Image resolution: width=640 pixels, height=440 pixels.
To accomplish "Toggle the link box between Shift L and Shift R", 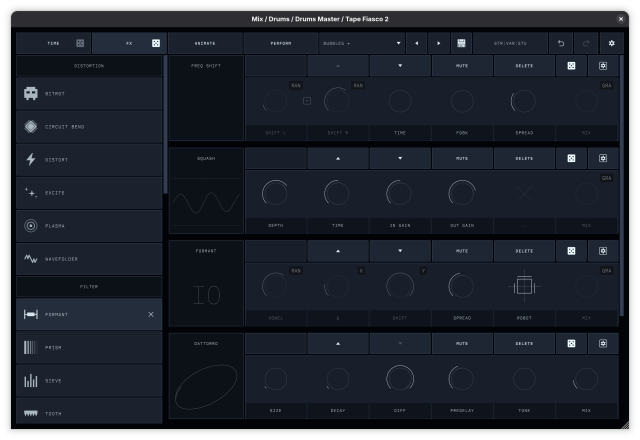I will [307, 101].
